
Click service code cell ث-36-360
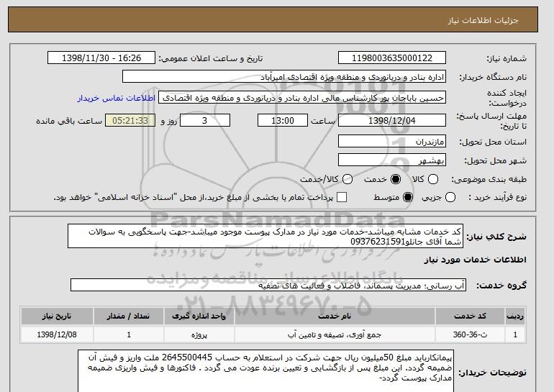coord(470,334)
